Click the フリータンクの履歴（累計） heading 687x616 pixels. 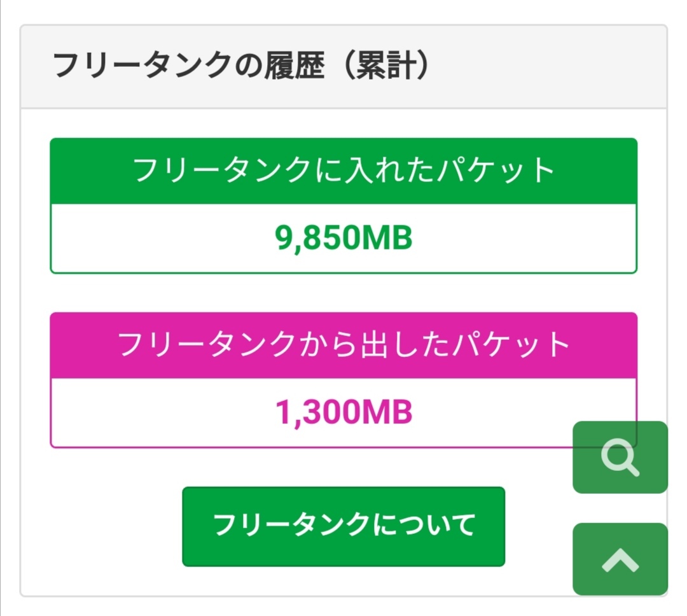tap(240, 66)
